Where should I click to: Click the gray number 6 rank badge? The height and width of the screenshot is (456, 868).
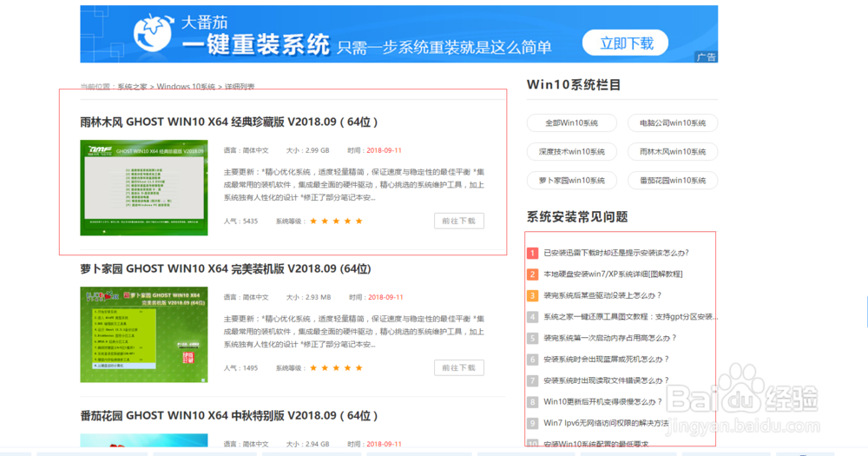point(533,360)
